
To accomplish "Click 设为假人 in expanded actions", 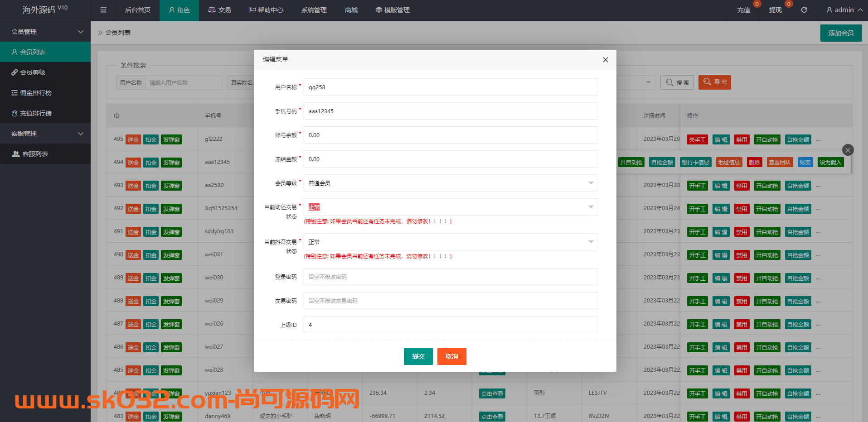I will pyautogui.click(x=830, y=162).
